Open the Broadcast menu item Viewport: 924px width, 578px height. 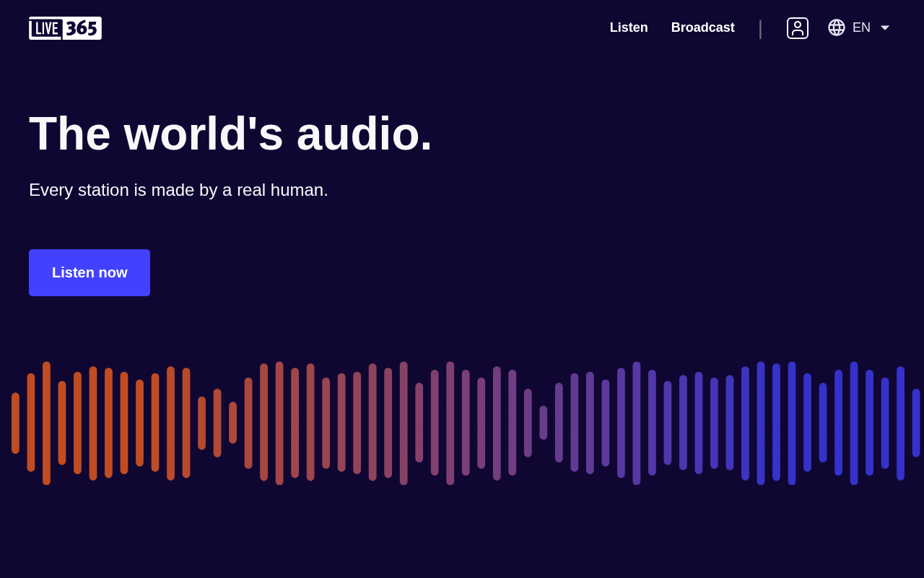[x=703, y=27]
